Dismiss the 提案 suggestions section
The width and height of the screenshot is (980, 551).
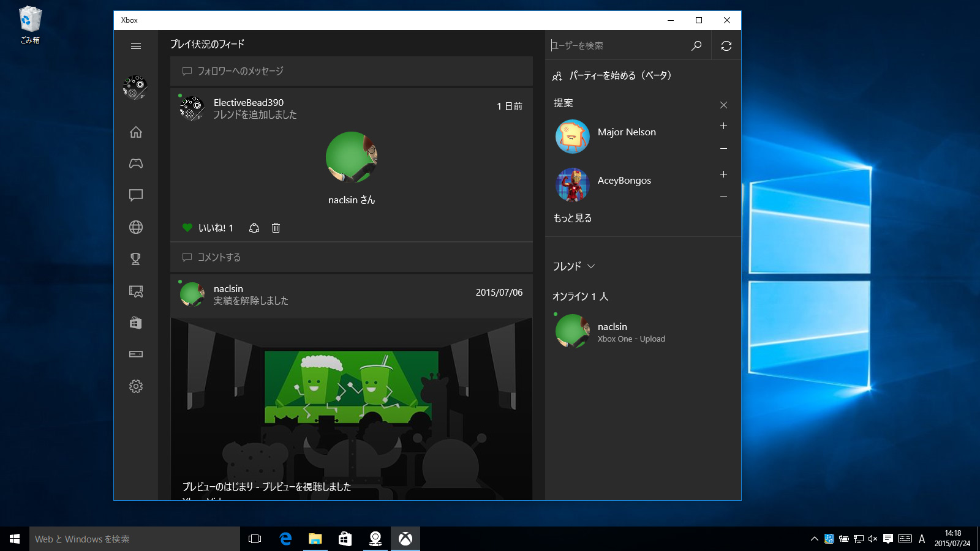pos(723,105)
